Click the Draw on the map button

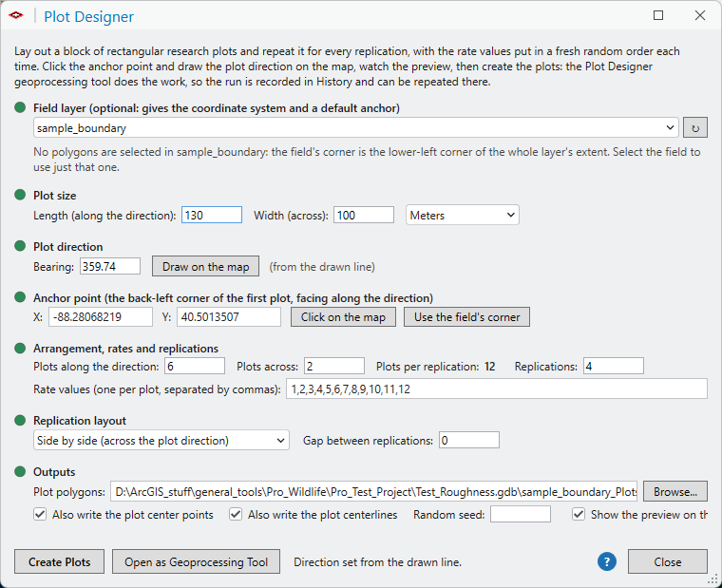pos(206,266)
